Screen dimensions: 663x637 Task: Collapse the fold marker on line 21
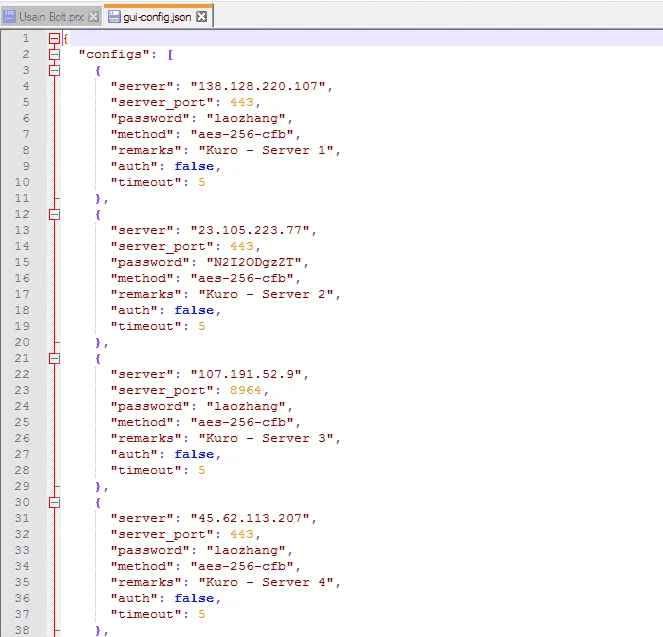(54, 359)
